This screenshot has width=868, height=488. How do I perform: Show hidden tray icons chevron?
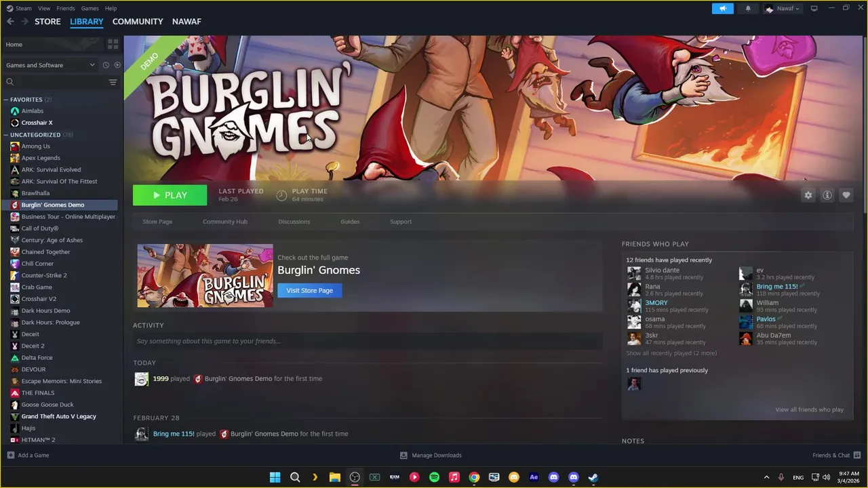click(766, 477)
